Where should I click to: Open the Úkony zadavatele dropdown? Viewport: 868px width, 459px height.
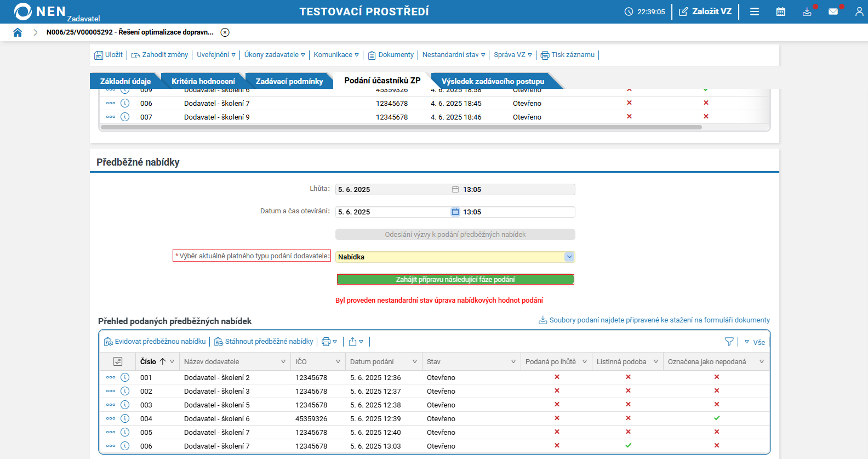[275, 55]
